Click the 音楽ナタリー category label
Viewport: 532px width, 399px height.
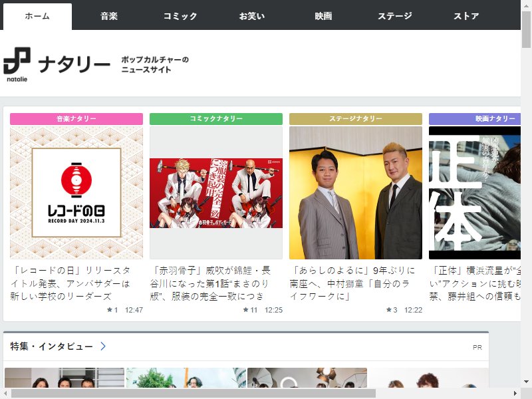coord(76,119)
